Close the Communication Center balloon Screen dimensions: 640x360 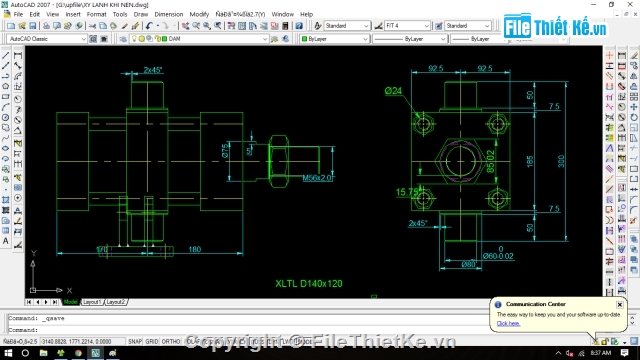click(x=620, y=304)
